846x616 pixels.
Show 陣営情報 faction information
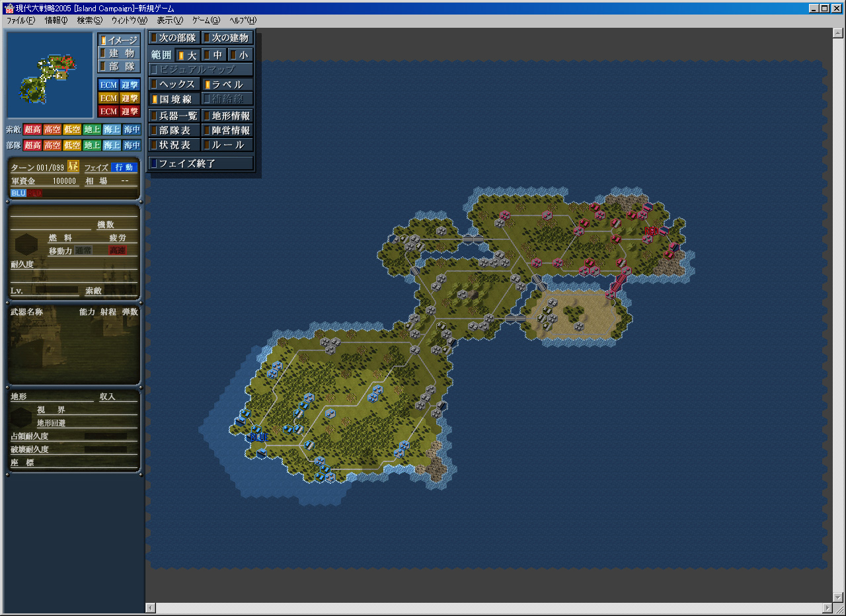pyautogui.click(x=227, y=130)
